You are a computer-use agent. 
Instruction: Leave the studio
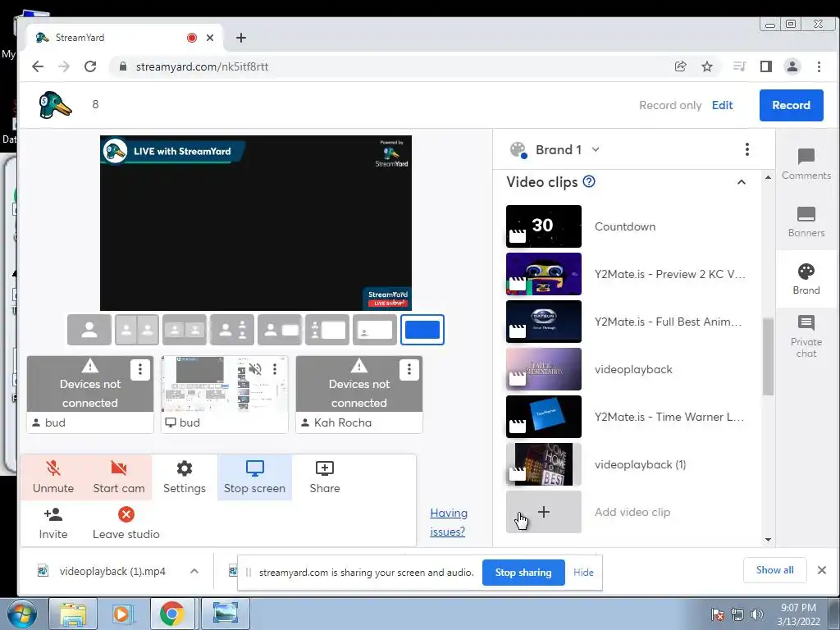[126, 523]
